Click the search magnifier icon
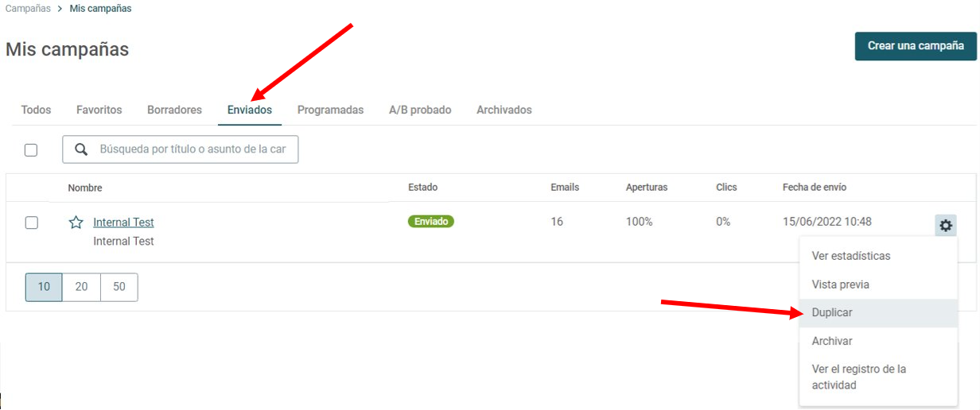The image size is (980, 410). (x=80, y=149)
